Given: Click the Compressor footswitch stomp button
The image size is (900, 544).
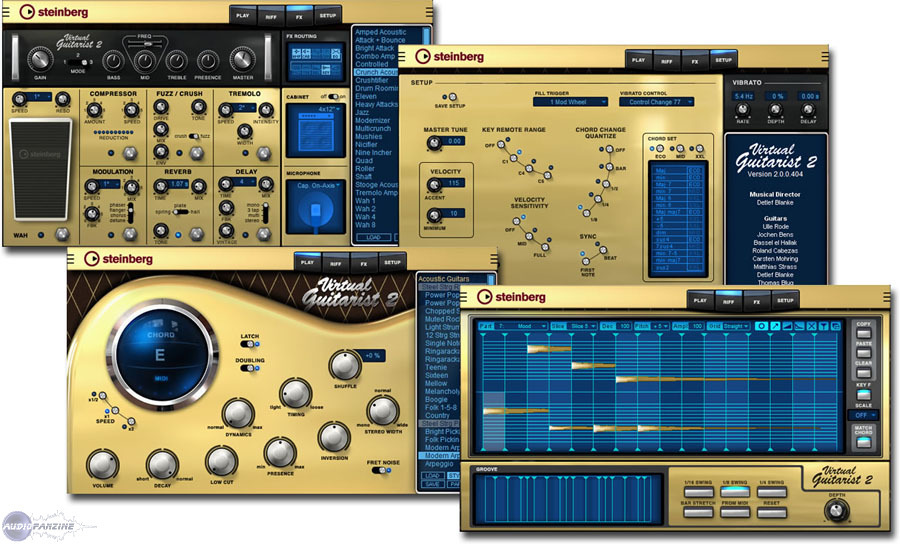Looking at the screenshot, I should click(x=130, y=153).
